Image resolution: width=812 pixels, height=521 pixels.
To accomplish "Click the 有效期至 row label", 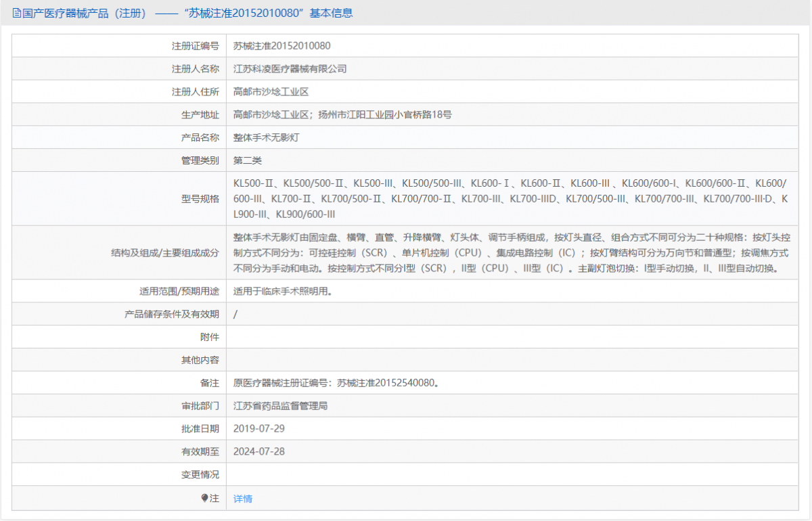I will coord(200,452).
